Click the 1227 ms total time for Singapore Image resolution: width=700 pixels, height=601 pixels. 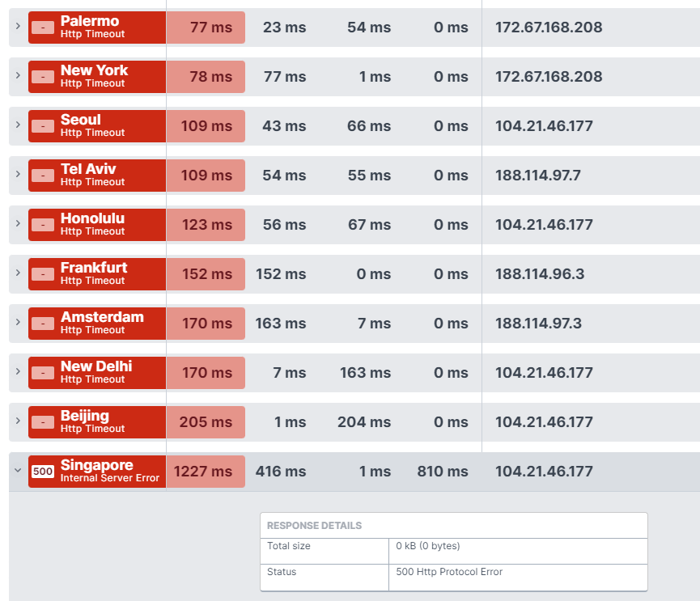pyautogui.click(x=203, y=472)
